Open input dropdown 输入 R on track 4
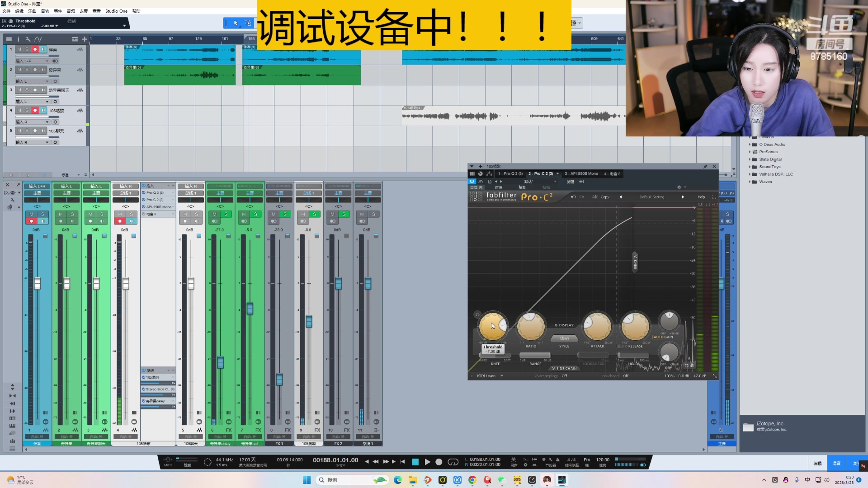This screenshot has width=868, height=488. pyautogui.click(x=33, y=122)
